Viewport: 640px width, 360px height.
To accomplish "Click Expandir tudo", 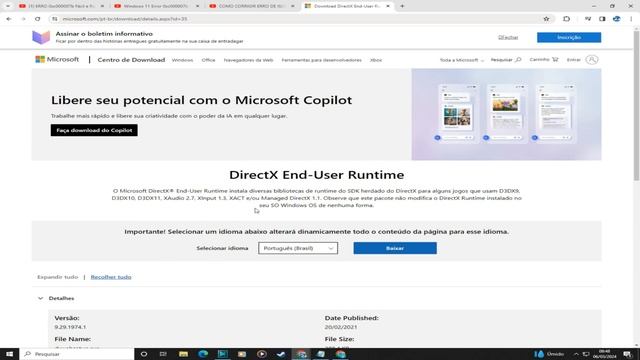I will [58, 277].
